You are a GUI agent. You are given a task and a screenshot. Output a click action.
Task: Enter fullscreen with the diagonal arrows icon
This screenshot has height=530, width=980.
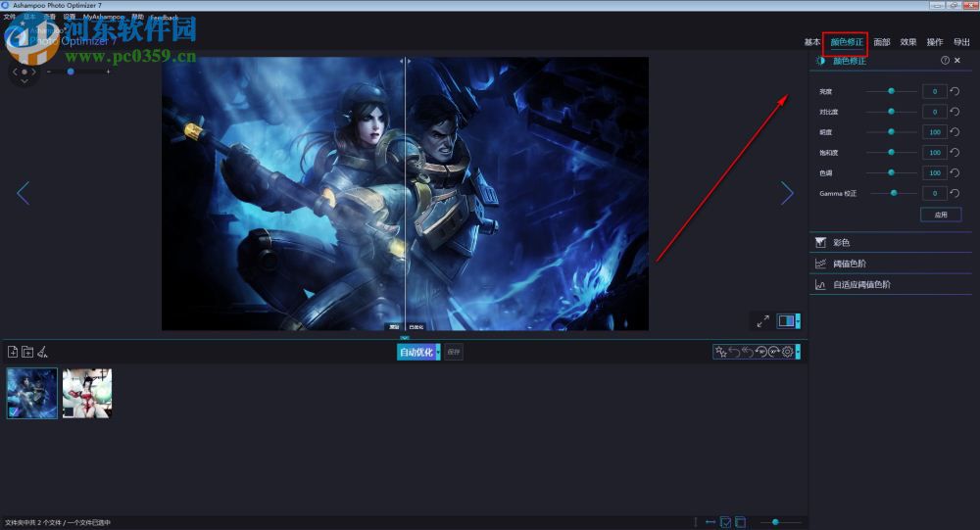coord(762,321)
